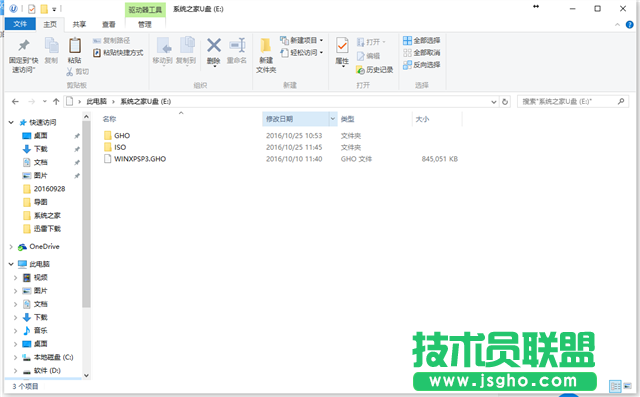Switch to Manage (管理) tab
This screenshot has width=640, height=397.
pos(144,24)
